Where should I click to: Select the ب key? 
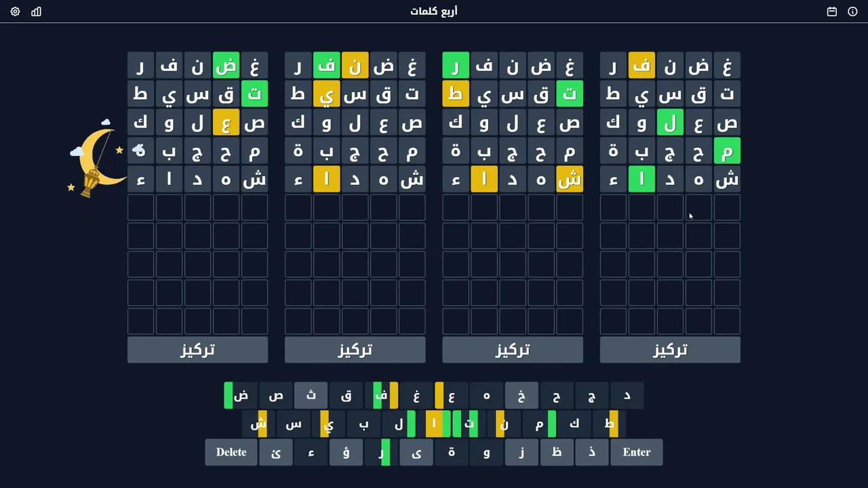(x=363, y=424)
